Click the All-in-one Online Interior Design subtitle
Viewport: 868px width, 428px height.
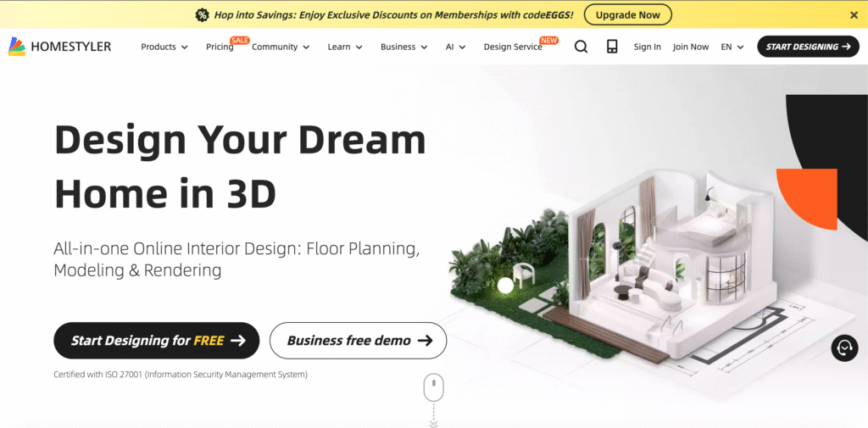(x=237, y=259)
